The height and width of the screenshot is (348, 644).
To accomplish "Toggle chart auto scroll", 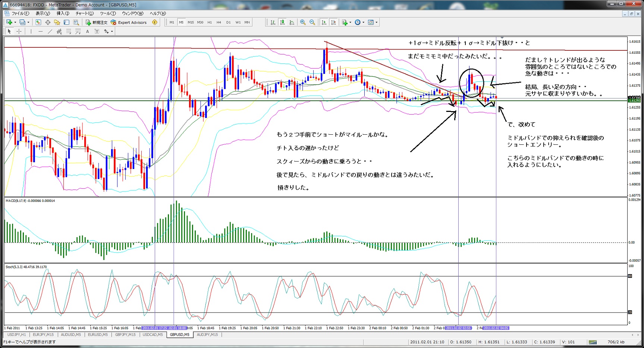I will [x=324, y=22].
